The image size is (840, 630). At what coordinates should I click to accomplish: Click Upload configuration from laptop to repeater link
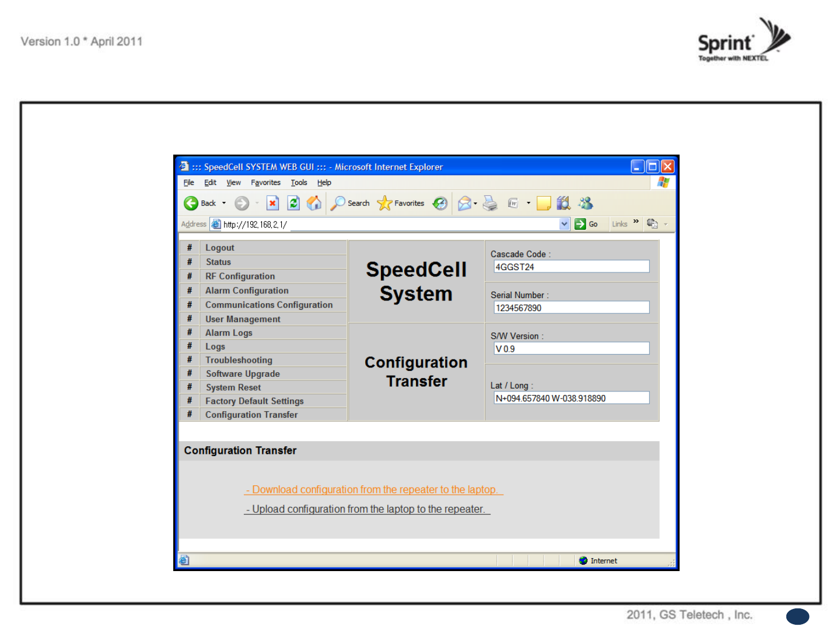point(367,509)
